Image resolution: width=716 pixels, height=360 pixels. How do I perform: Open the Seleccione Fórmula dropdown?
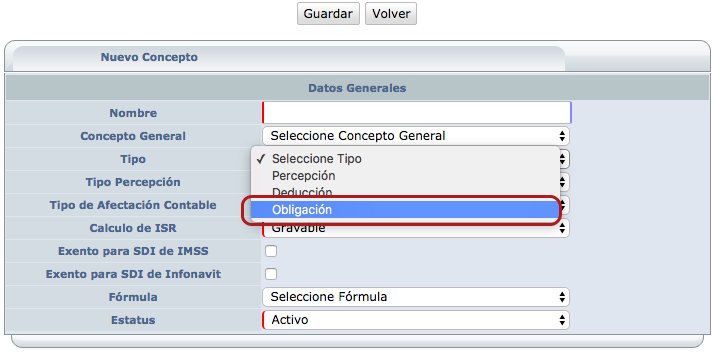tap(416, 297)
